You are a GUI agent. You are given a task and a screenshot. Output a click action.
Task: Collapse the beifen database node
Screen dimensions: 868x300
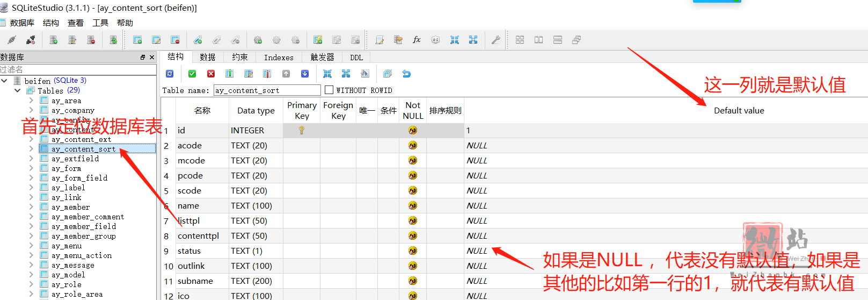point(5,81)
